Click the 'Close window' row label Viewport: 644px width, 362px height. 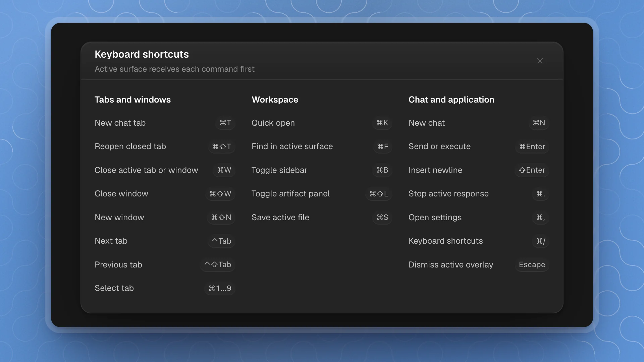121,194
